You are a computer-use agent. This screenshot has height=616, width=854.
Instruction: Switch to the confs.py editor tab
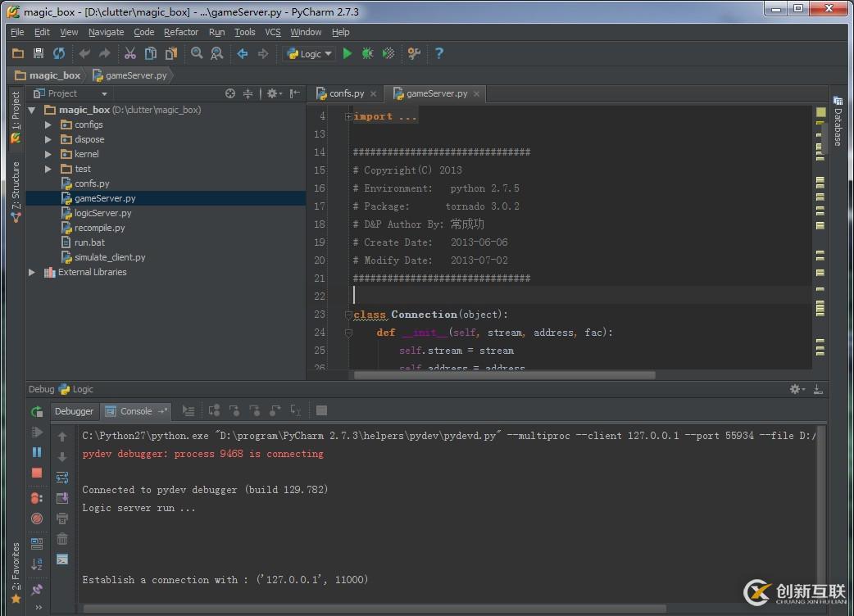[x=346, y=93]
